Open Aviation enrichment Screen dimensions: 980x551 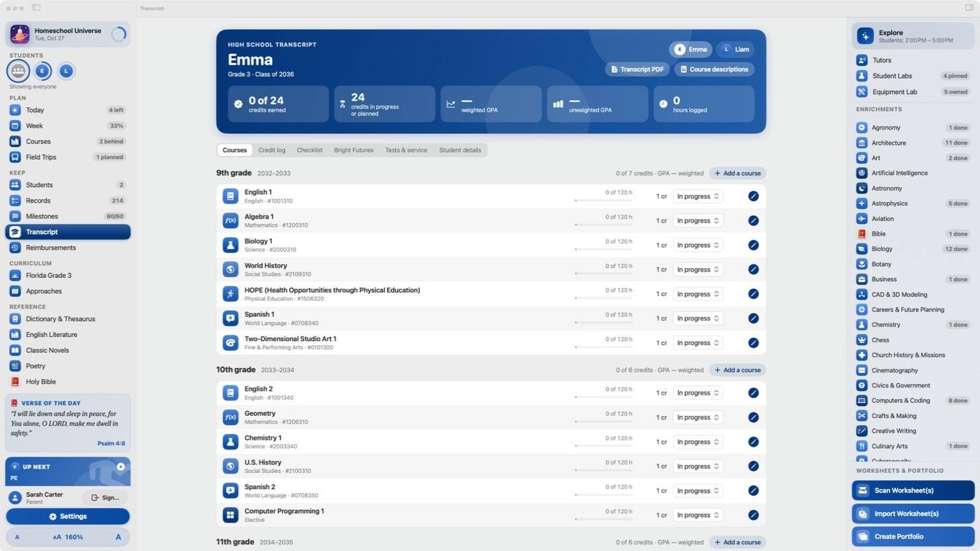click(x=912, y=219)
